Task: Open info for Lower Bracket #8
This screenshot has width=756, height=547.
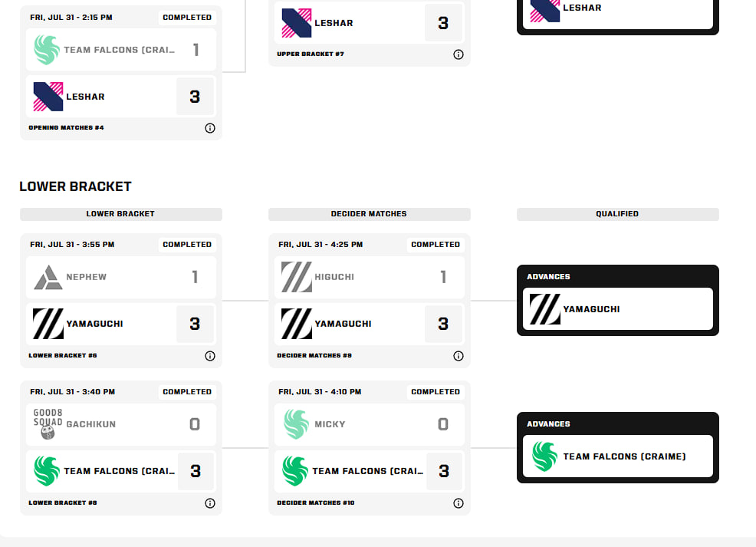Action: (x=210, y=503)
